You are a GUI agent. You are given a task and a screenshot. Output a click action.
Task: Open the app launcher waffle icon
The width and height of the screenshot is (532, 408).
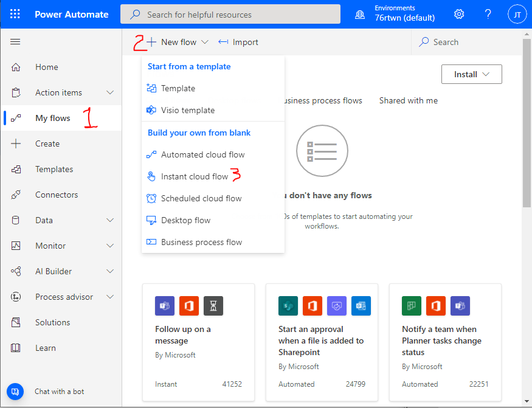click(x=15, y=14)
